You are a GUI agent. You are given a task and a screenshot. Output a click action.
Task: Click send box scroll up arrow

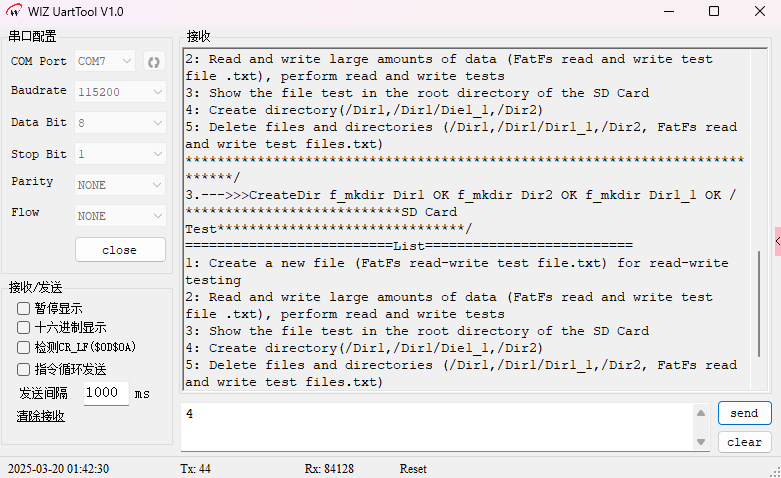coord(700,411)
